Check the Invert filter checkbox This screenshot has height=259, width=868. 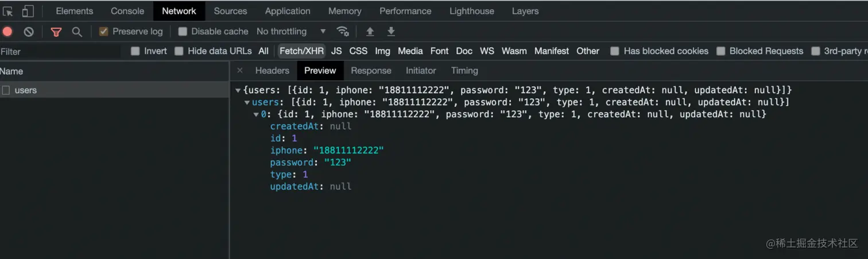(135, 51)
